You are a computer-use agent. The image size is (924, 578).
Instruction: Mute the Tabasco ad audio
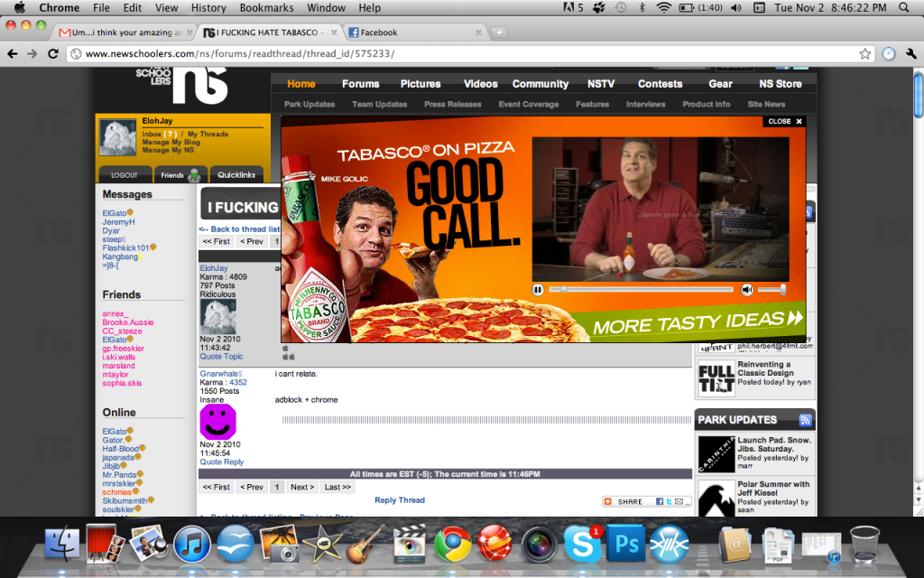pyautogui.click(x=748, y=289)
